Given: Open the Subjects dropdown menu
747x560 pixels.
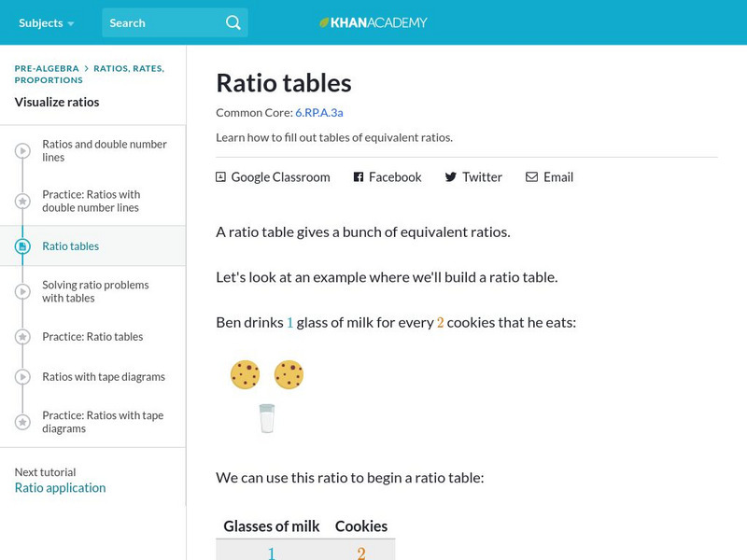Looking at the screenshot, I should click(x=45, y=22).
